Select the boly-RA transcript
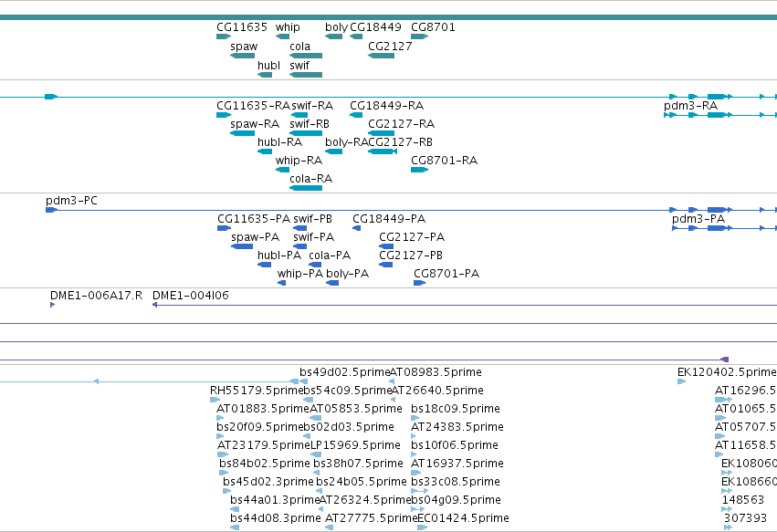The image size is (777, 532). coord(333,151)
